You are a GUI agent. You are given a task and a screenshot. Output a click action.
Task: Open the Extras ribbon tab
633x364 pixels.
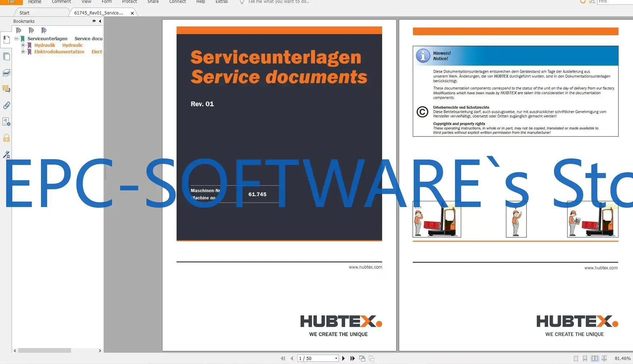click(x=222, y=2)
